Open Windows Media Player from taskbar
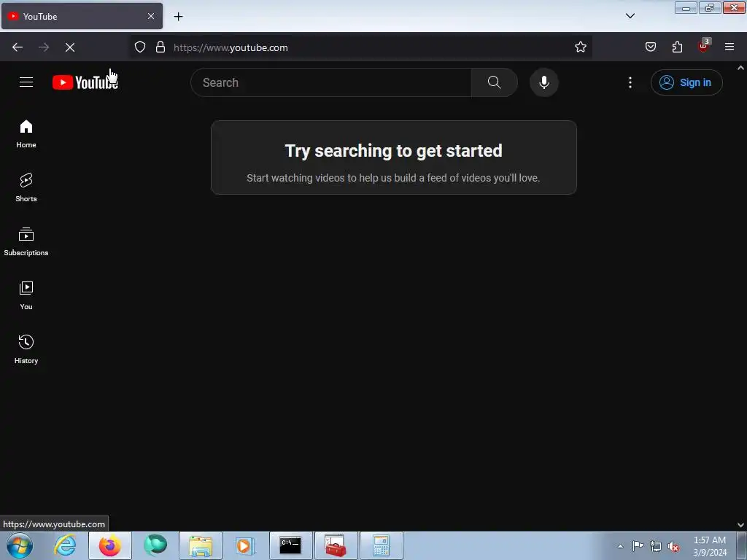This screenshot has width=747, height=560. (245, 545)
